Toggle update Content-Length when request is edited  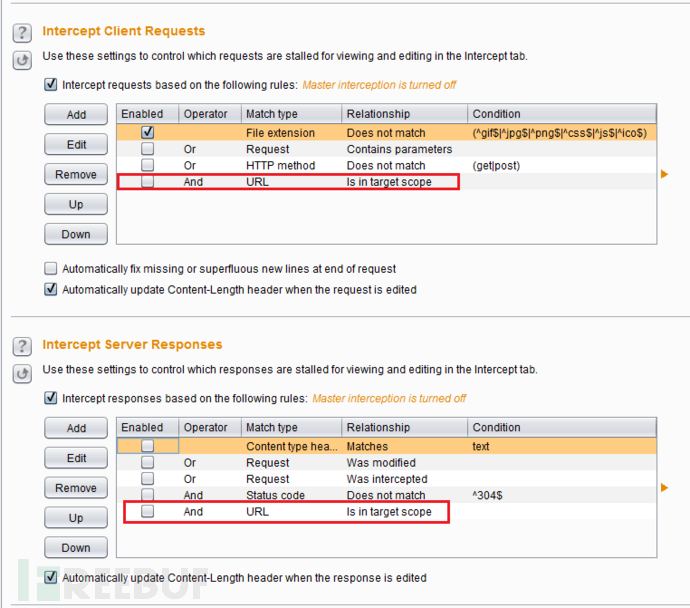51,289
